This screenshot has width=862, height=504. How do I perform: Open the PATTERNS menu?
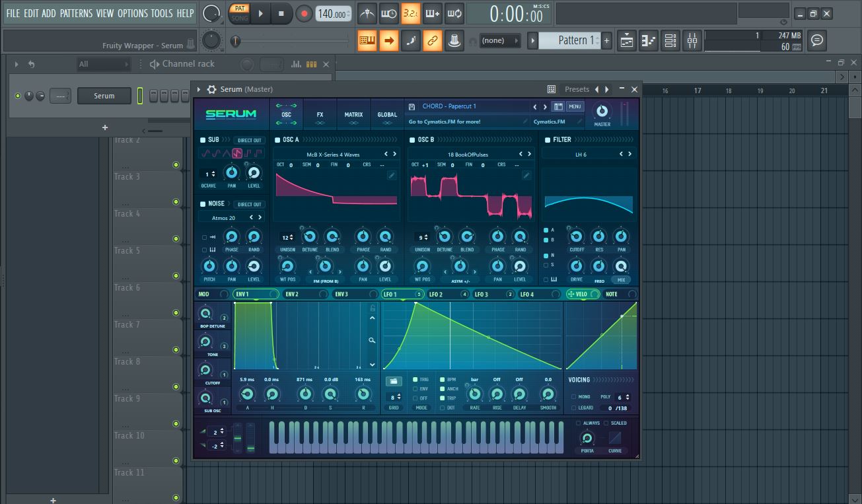(77, 13)
